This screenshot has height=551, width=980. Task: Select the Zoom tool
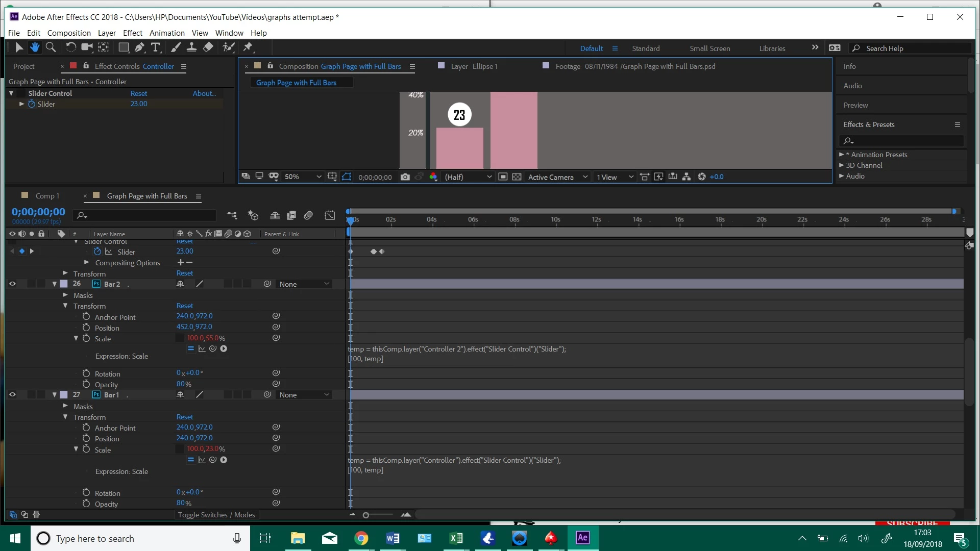pos(51,47)
